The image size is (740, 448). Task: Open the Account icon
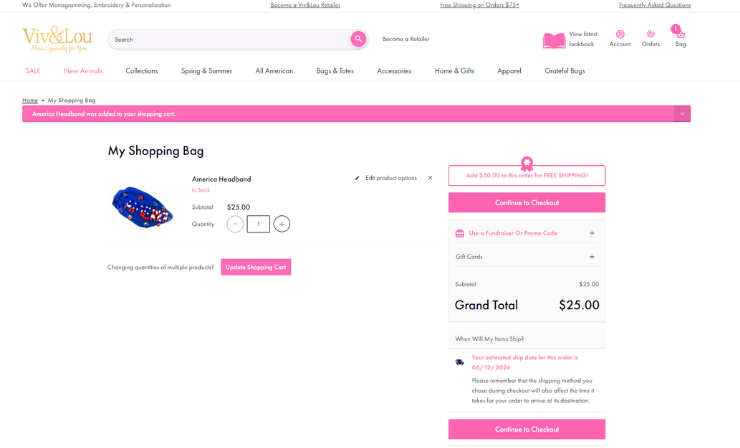coord(620,35)
